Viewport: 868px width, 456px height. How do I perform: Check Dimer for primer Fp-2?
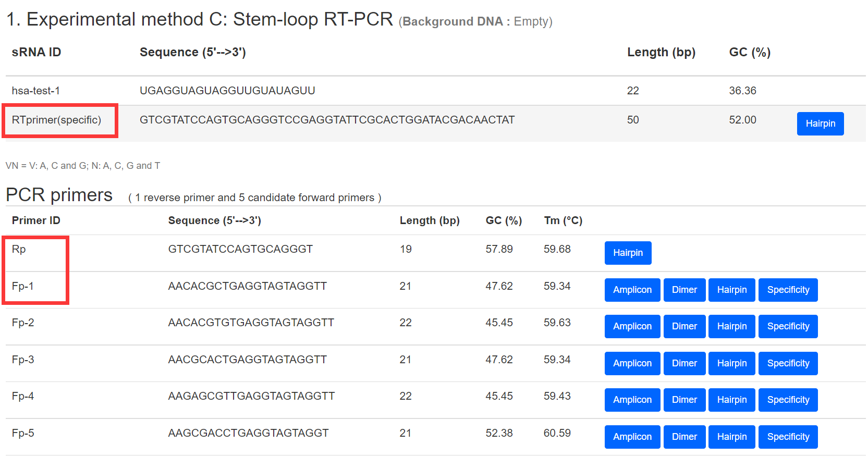click(x=684, y=327)
